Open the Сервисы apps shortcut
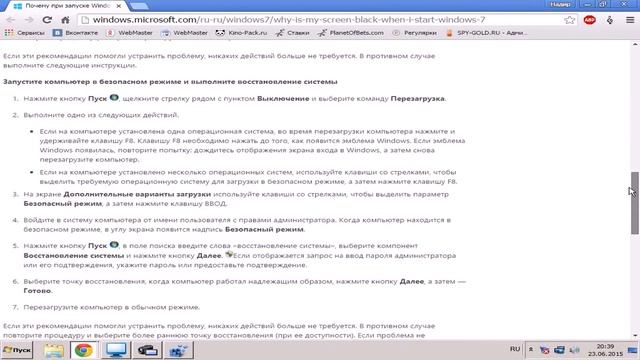This screenshot has height=360, width=640. (x=24, y=33)
